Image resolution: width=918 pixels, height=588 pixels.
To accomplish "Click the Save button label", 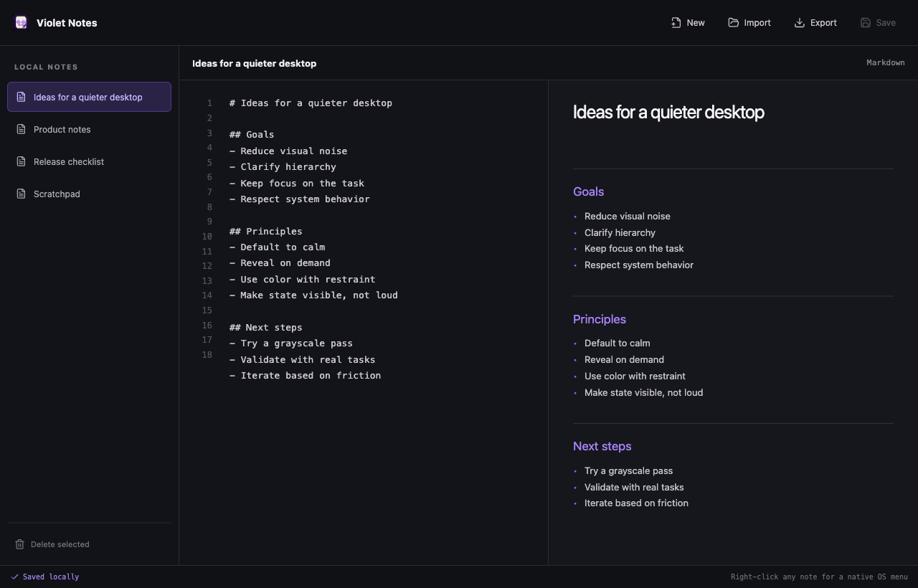I will pyautogui.click(x=886, y=23).
